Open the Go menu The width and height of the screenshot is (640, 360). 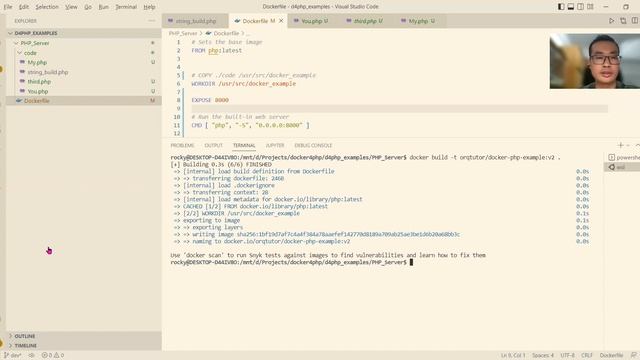[88, 7]
